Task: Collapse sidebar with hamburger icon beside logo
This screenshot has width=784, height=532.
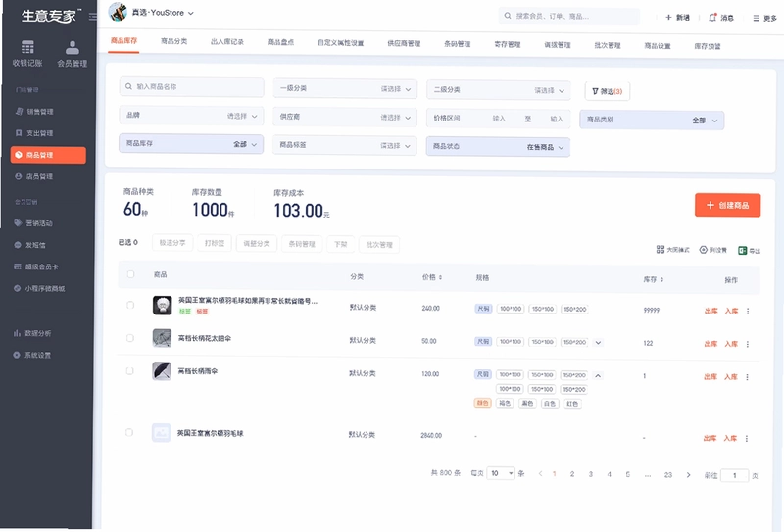Action: [93, 17]
